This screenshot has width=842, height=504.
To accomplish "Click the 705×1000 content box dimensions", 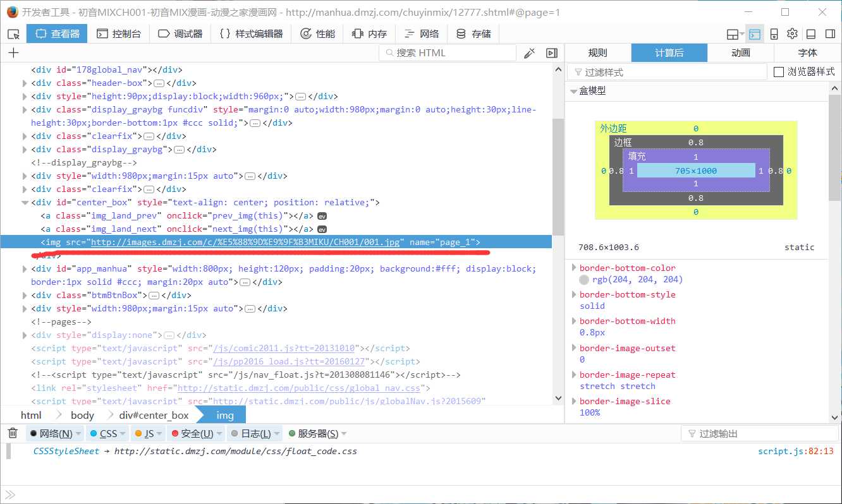I will click(x=695, y=171).
